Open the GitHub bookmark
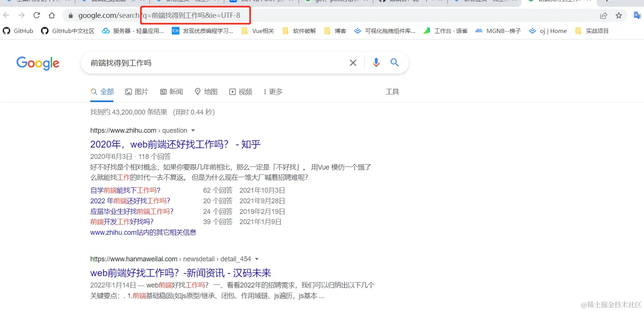The width and height of the screenshot is (644, 311). [18, 31]
